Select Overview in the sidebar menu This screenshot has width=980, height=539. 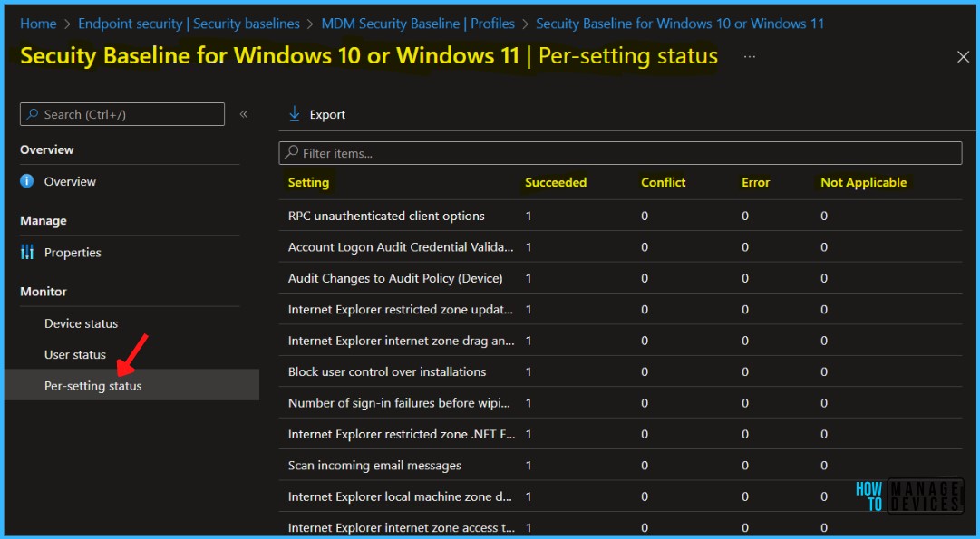pyautogui.click(x=70, y=181)
